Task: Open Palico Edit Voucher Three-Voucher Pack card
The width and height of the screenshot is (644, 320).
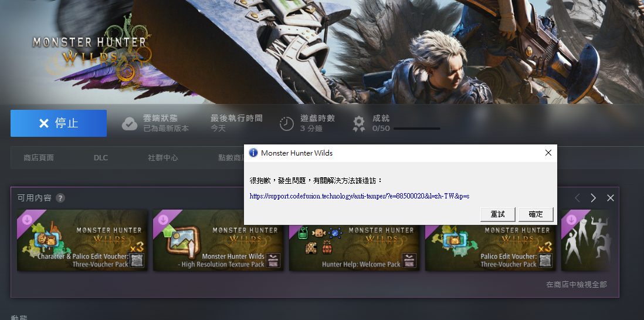Action: pyautogui.click(x=490, y=248)
